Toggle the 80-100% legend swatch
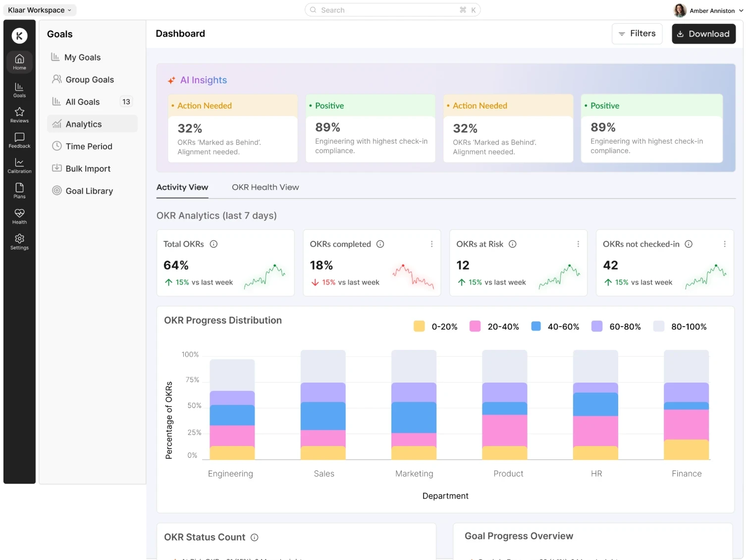The height and width of the screenshot is (560, 750). (x=659, y=326)
